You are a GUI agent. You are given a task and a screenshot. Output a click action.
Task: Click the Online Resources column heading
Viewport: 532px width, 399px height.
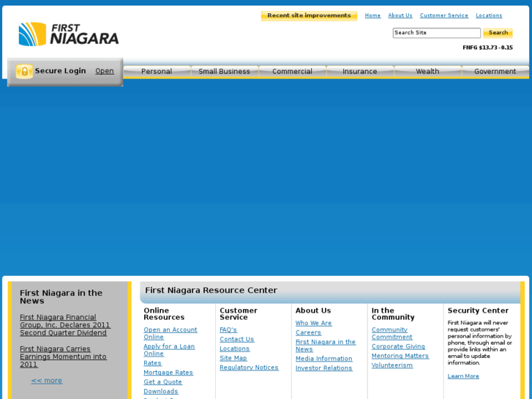(x=164, y=314)
